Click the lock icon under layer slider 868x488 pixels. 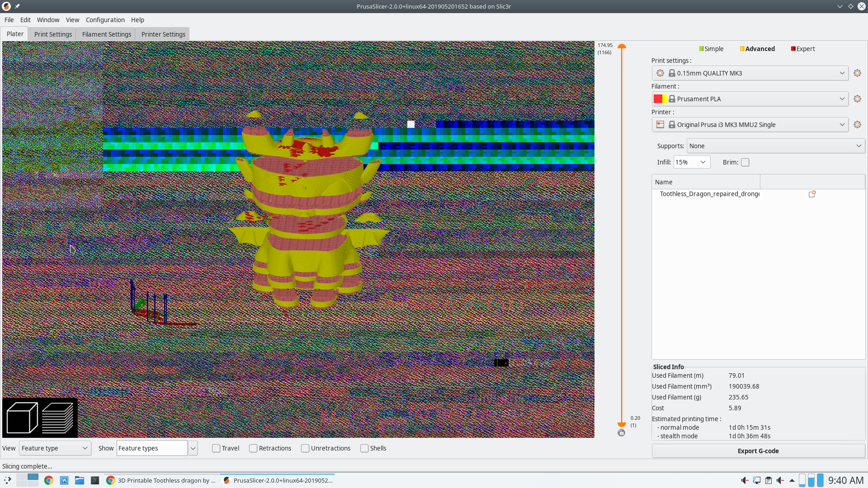click(x=622, y=433)
